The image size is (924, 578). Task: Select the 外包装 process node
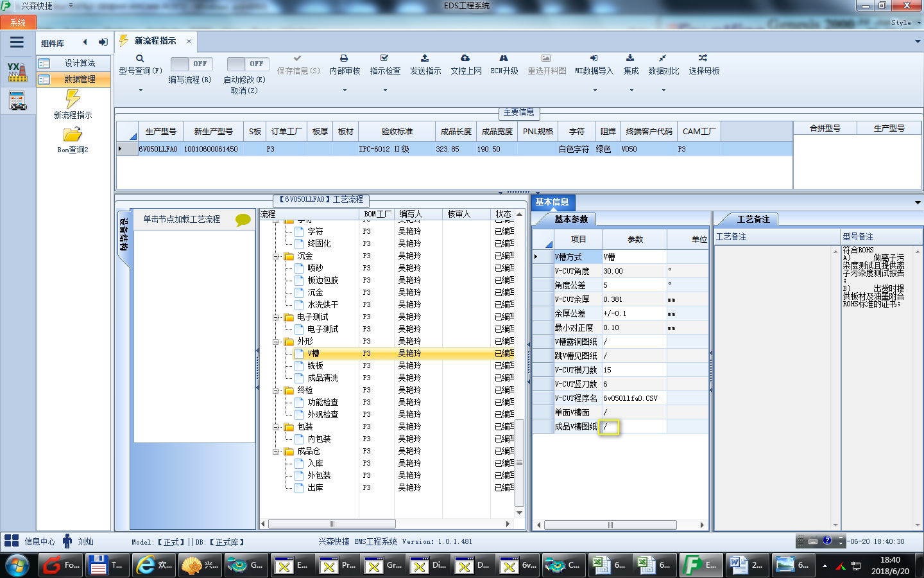[x=319, y=475]
